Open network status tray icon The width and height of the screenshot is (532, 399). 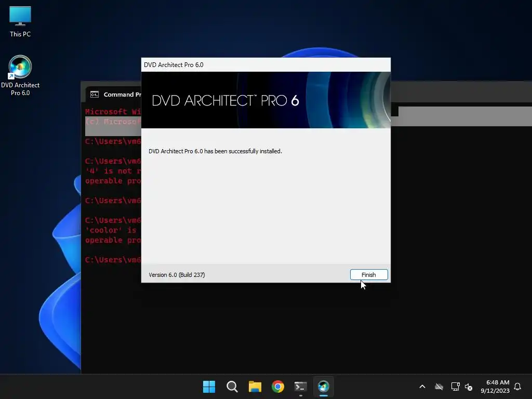click(455, 387)
